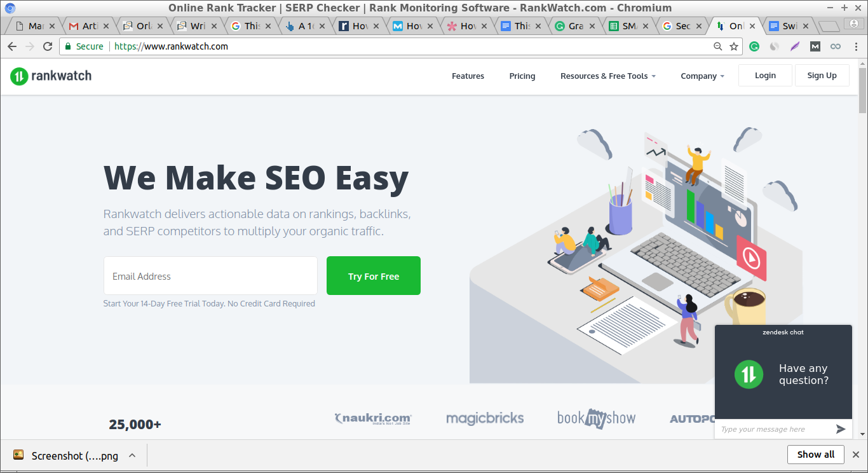Image resolution: width=868 pixels, height=473 pixels.
Task: Go back using the browser back arrow
Action: click(x=11, y=46)
